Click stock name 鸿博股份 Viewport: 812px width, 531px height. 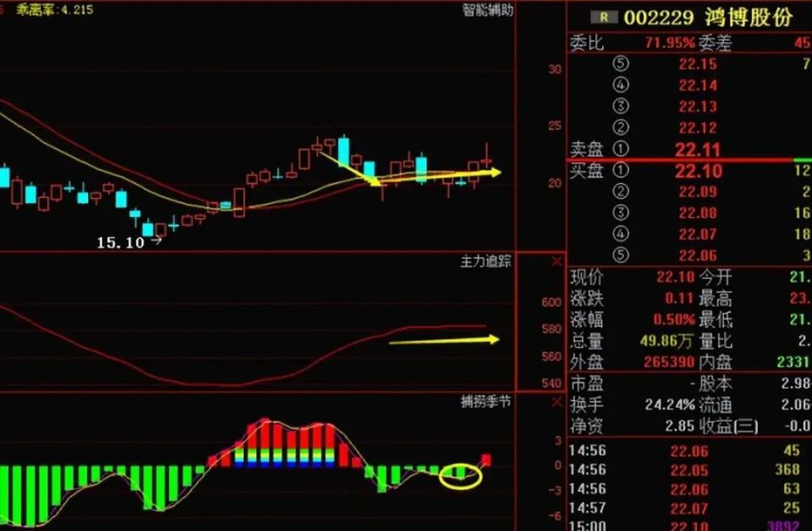(x=749, y=18)
